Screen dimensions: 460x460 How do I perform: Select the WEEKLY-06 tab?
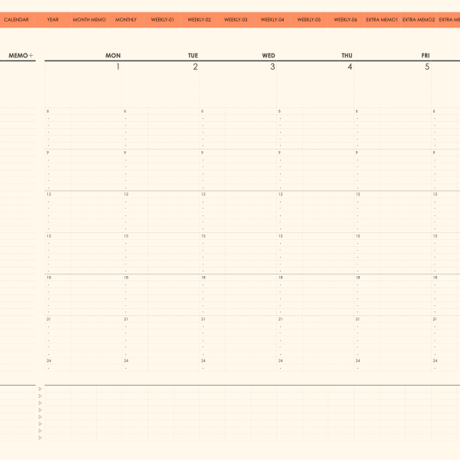coord(345,20)
